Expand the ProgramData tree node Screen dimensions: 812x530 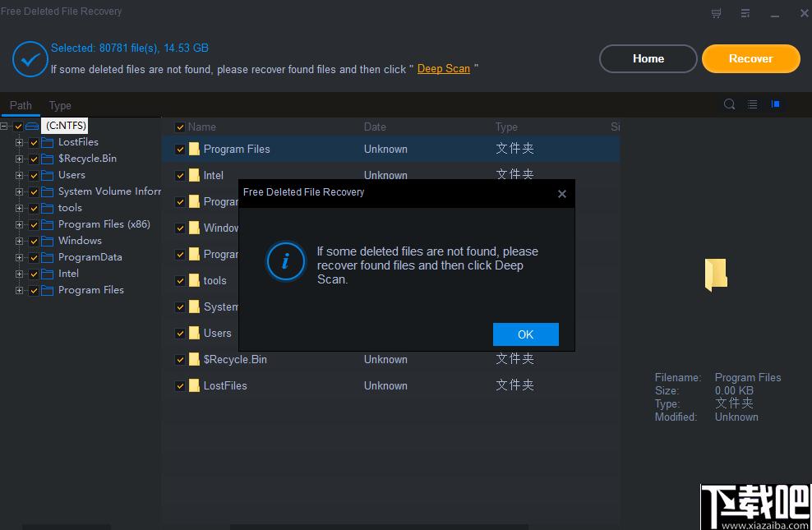[19, 258]
